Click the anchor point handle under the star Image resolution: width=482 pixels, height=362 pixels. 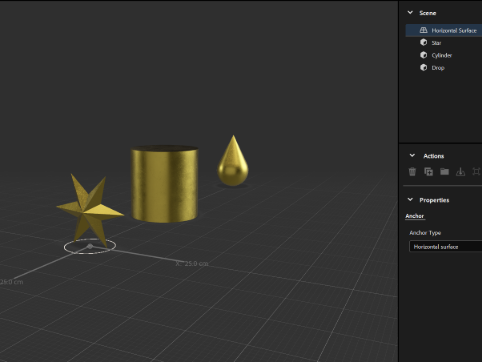[x=90, y=246]
